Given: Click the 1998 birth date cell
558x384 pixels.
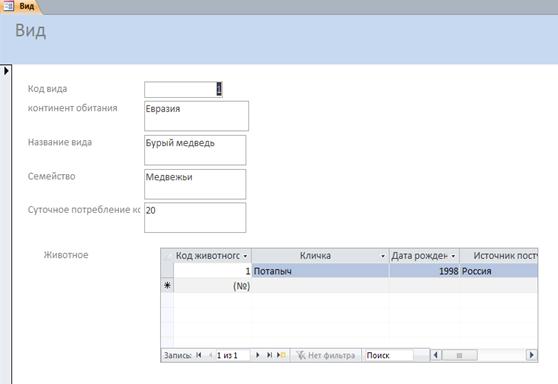Looking at the screenshot, I should click(x=424, y=271).
